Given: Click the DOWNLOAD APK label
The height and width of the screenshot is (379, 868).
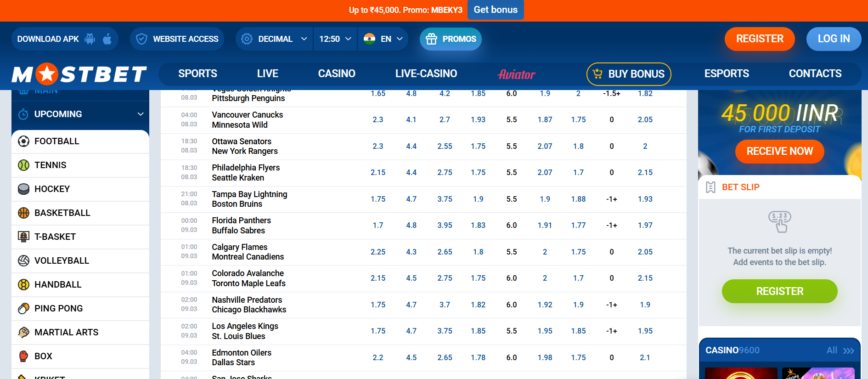Looking at the screenshot, I should point(48,39).
